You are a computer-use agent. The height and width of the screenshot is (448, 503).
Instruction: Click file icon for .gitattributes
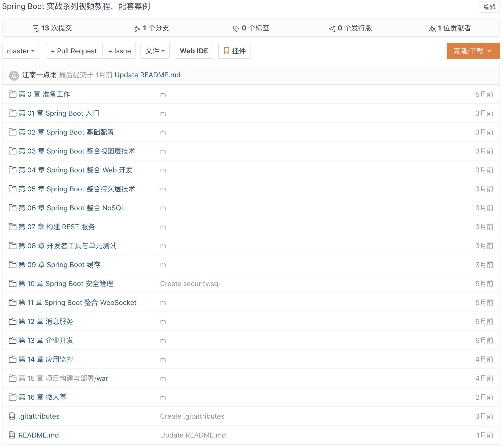coord(12,416)
